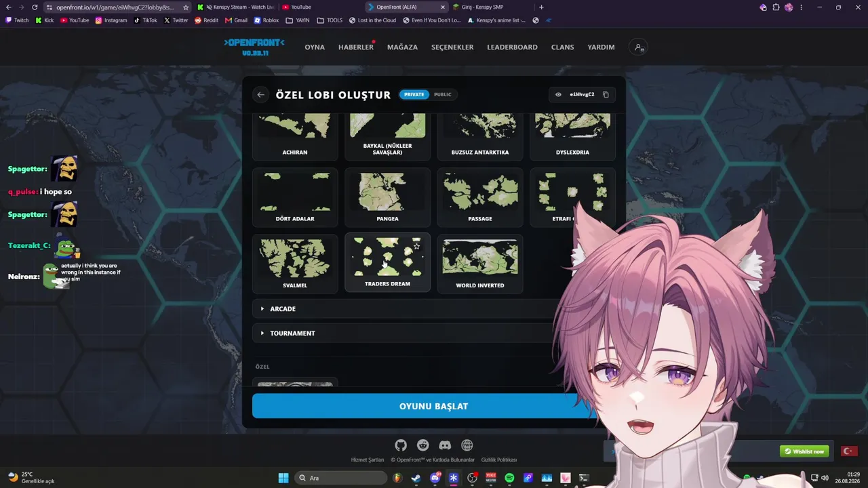View the Leaderboard page
Image resolution: width=868 pixels, height=488 pixels.
pos(512,47)
